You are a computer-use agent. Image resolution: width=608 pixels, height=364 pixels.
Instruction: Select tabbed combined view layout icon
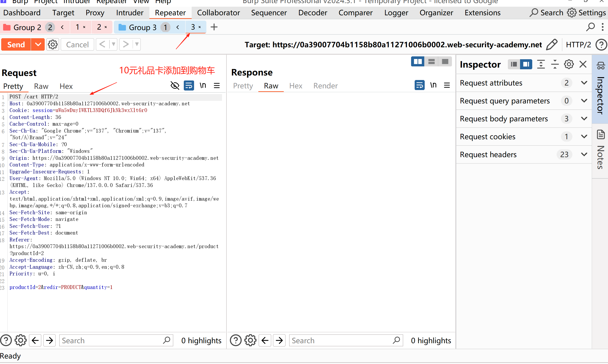pyautogui.click(x=445, y=61)
